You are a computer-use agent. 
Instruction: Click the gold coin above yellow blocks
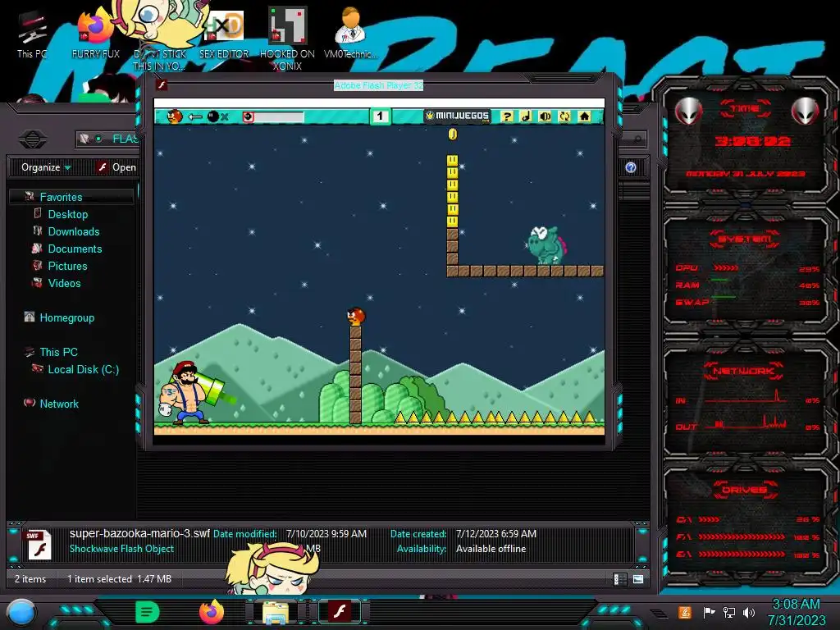click(453, 135)
